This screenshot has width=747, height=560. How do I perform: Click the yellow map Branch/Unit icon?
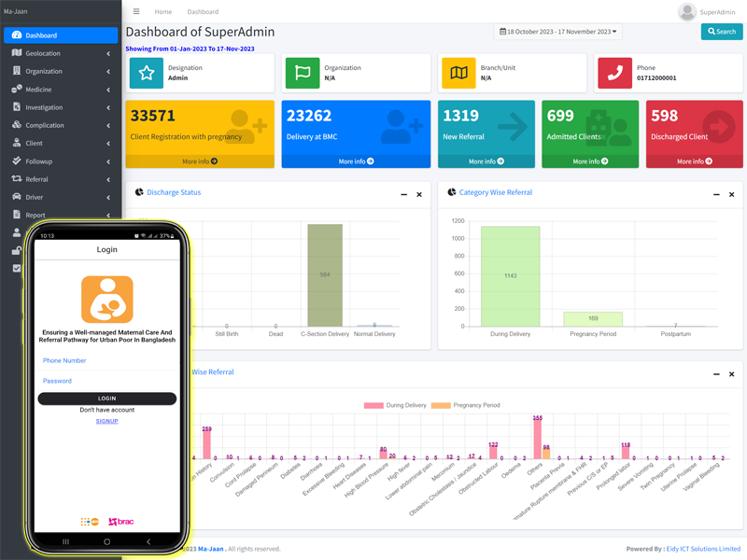(458, 73)
